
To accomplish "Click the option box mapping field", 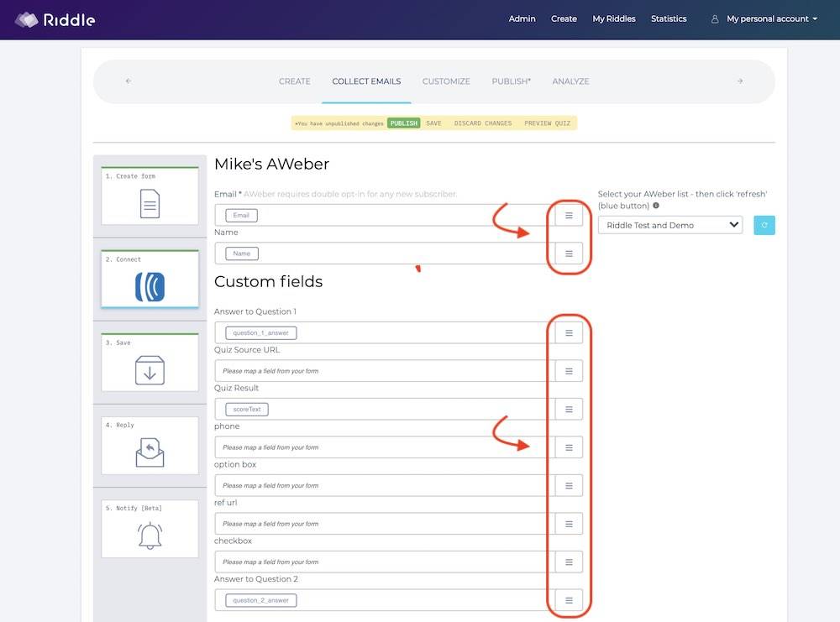I will (x=384, y=485).
